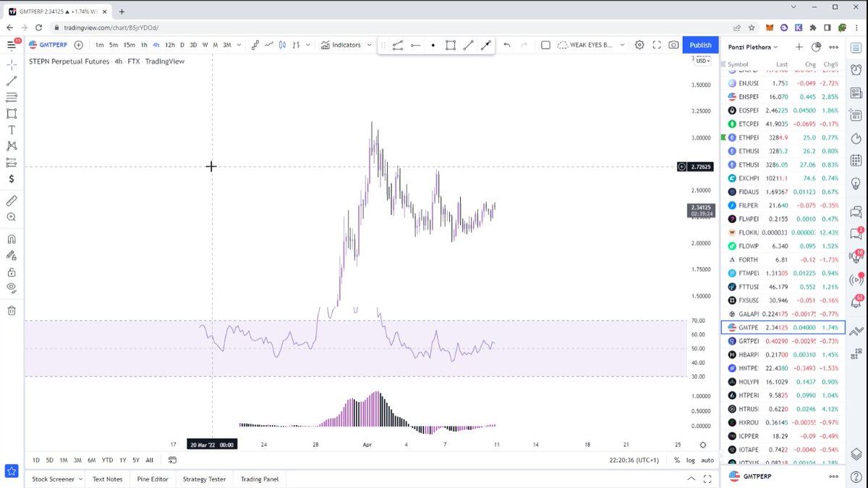Open the favorites star toolbar button
The height and width of the screenshot is (488, 868).
coord(12,471)
